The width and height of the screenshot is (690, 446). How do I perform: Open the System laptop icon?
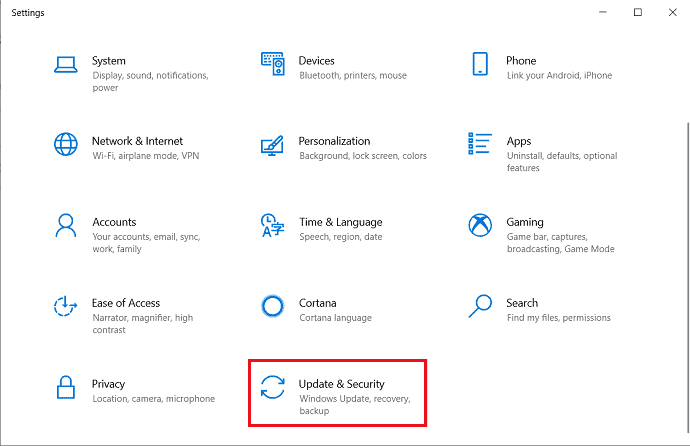(66, 65)
